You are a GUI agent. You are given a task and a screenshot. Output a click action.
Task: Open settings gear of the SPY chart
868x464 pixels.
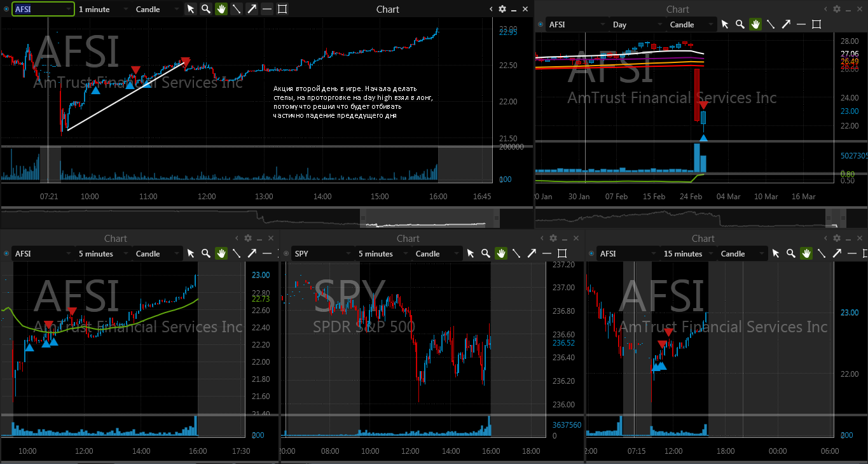[553, 238]
